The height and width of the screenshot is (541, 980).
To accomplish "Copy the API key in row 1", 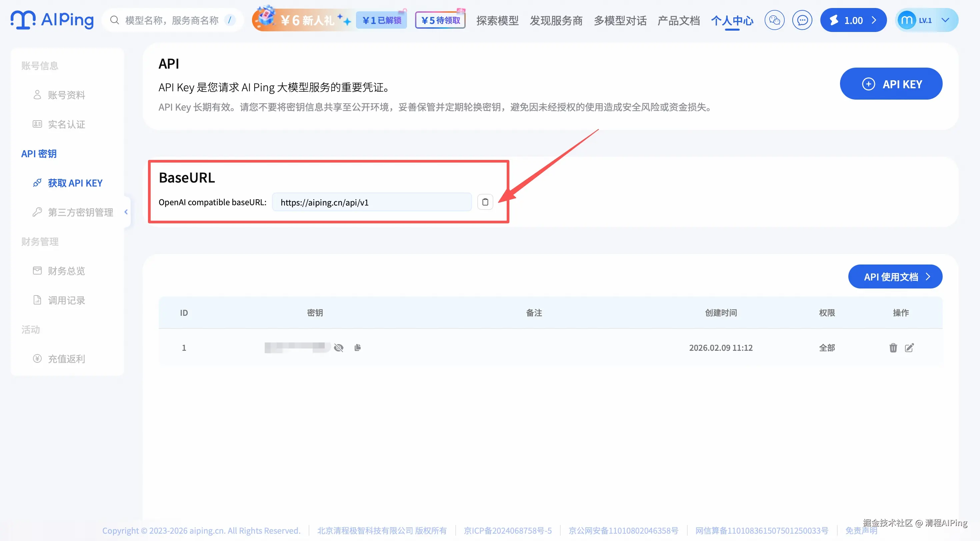I will (x=357, y=347).
